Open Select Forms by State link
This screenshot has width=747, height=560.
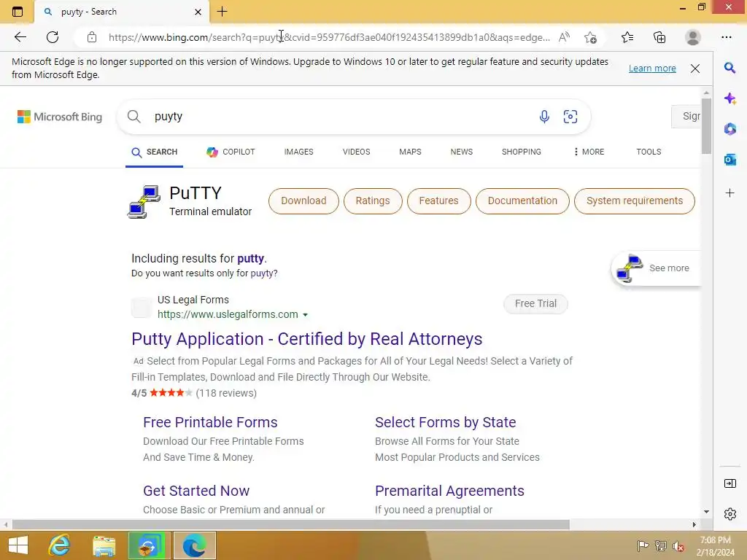tap(445, 422)
